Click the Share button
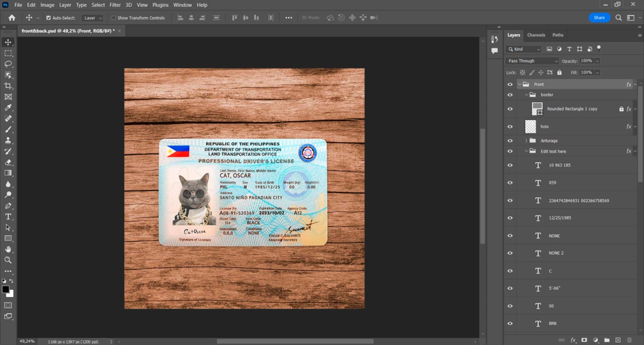Image resolution: width=644 pixels, height=345 pixels. coord(599,18)
